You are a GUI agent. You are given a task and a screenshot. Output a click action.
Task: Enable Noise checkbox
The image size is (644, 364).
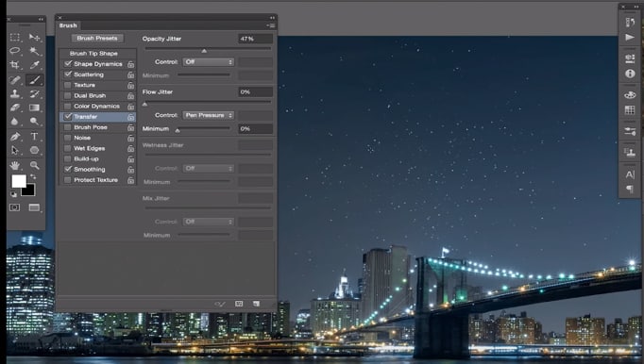pos(68,138)
